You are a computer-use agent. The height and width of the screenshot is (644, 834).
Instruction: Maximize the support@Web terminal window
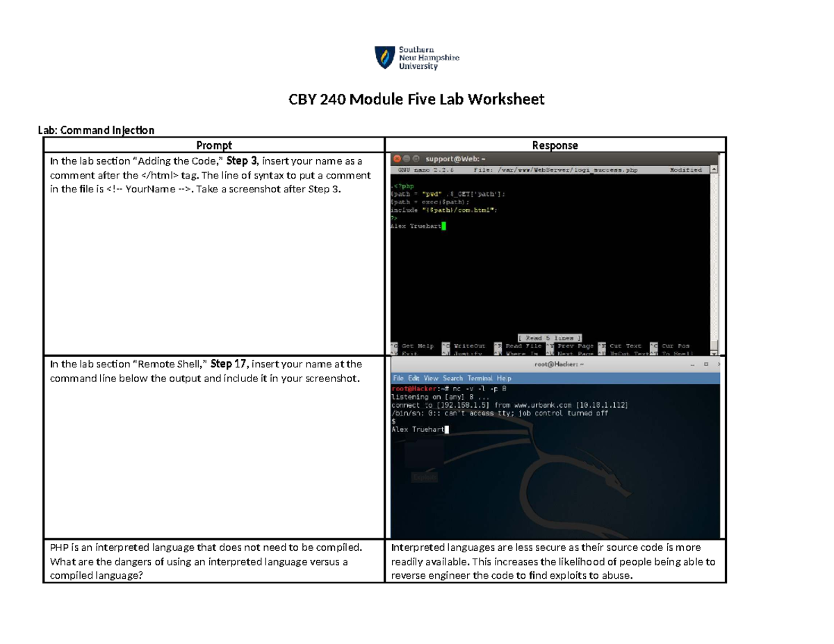(x=415, y=157)
